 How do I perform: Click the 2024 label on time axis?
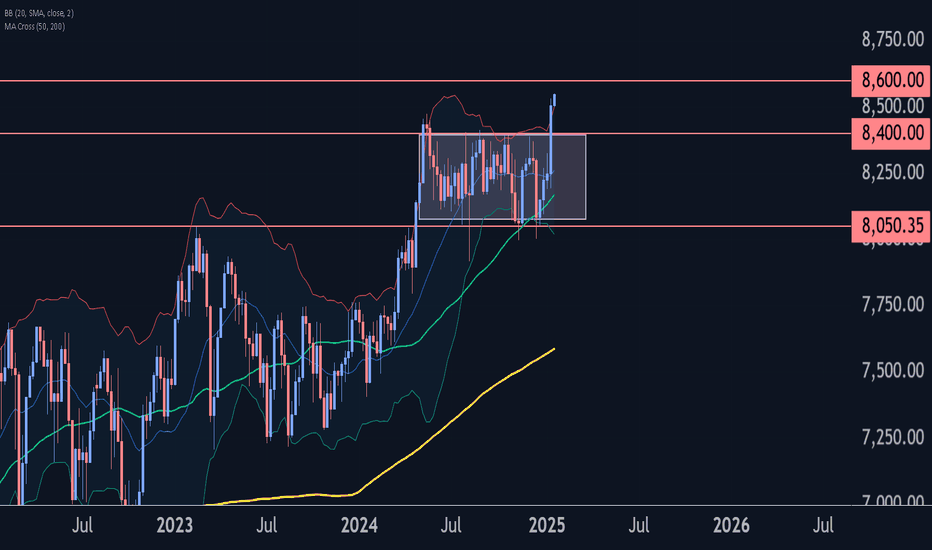click(359, 526)
